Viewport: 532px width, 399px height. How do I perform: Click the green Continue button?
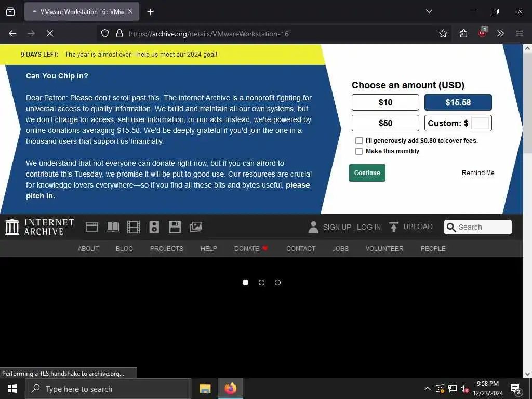[367, 173]
